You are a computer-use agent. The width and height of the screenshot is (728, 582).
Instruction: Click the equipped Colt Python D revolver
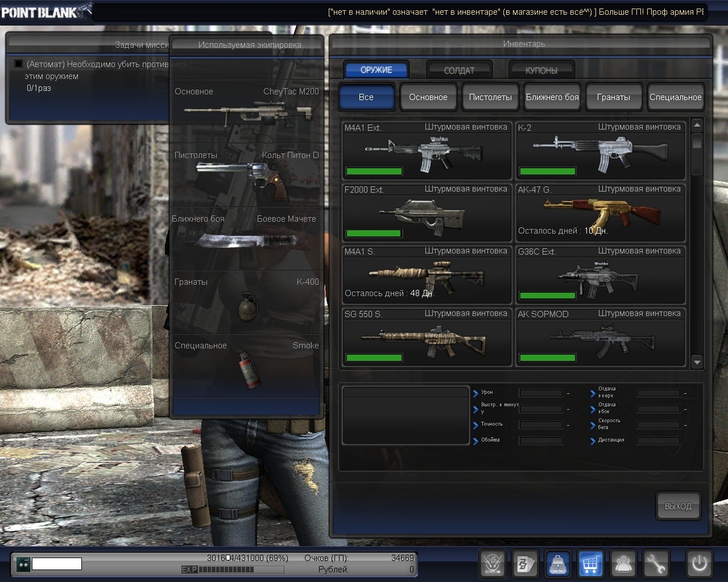[246, 174]
